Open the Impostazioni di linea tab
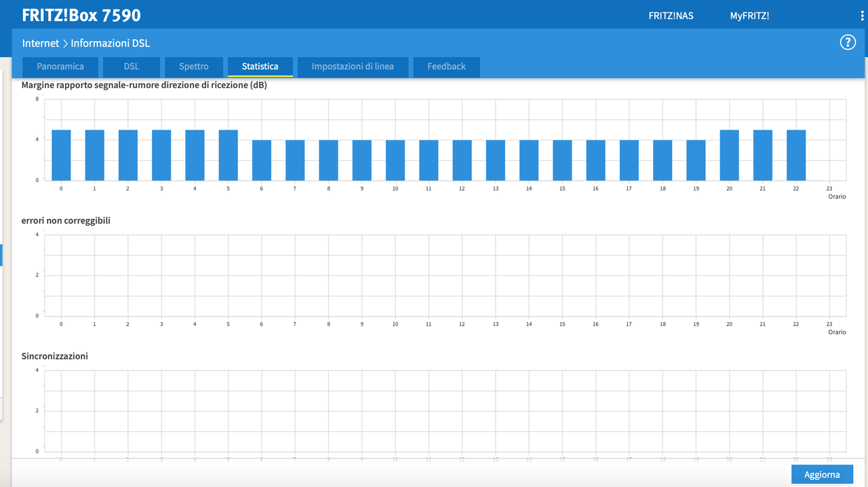The height and width of the screenshot is (487, 868). point(353,66)
